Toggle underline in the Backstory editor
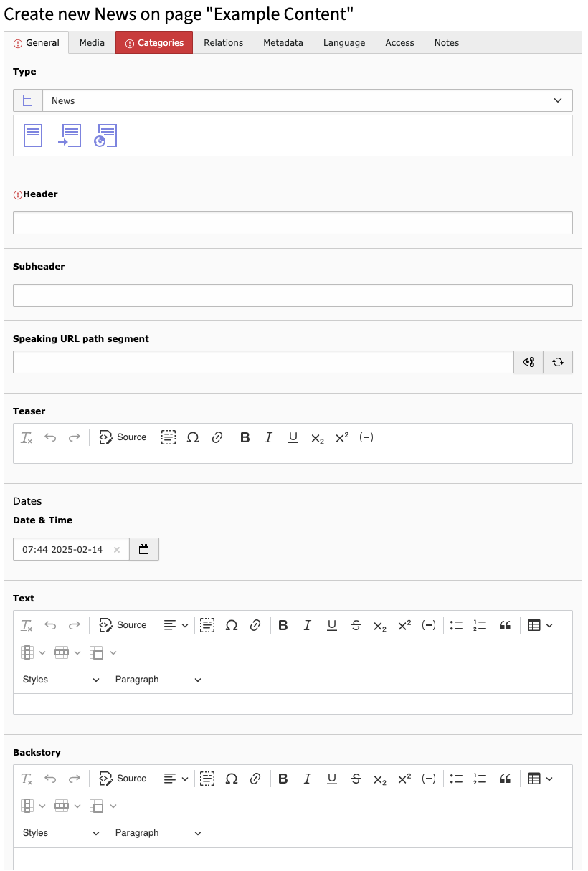 pos(332,779)
